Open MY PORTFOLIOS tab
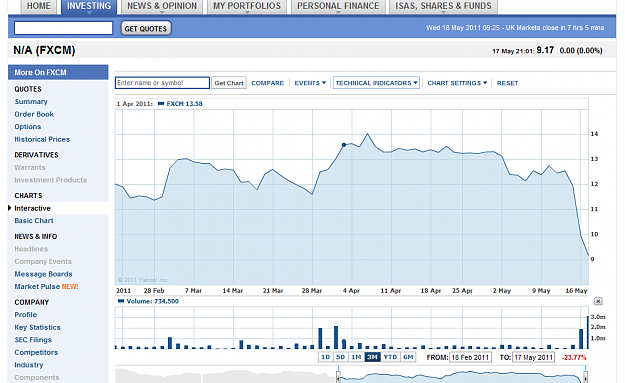625x383 pixels. [x=247, y=6]
